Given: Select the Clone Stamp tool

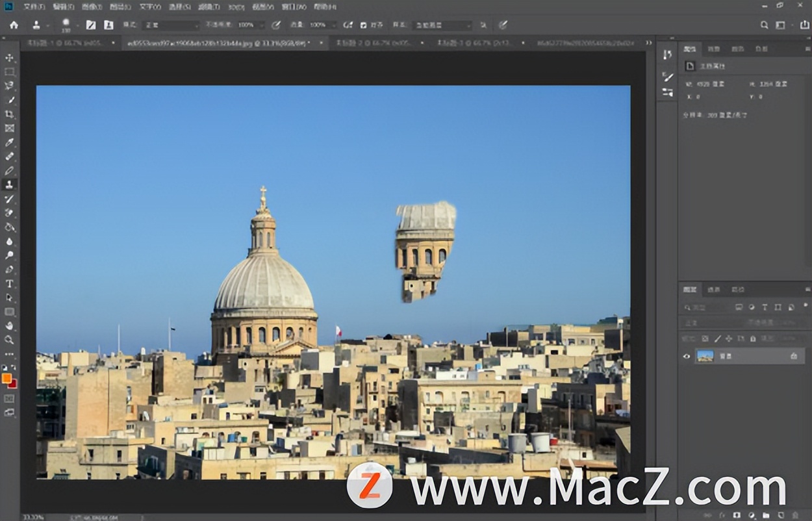Looking at the screenshot, I should (9, 184).
